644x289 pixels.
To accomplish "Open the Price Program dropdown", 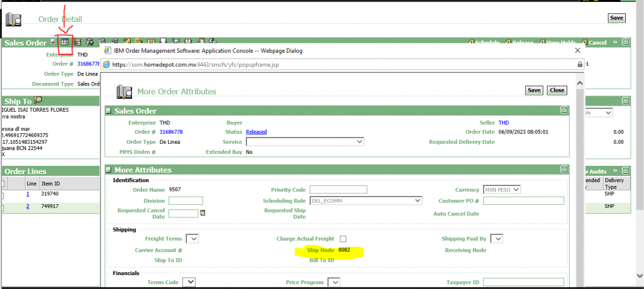I will 334,282.
